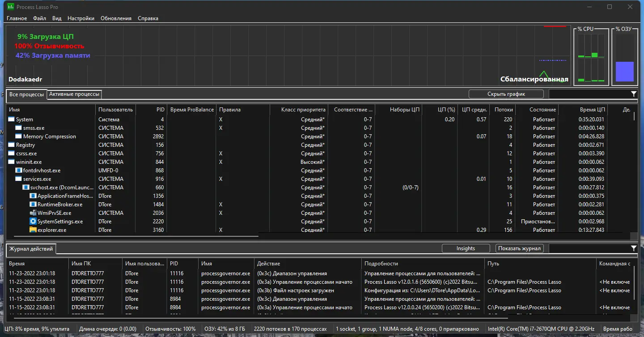Open the Обновления menu
644x337 pixels.
116,18
